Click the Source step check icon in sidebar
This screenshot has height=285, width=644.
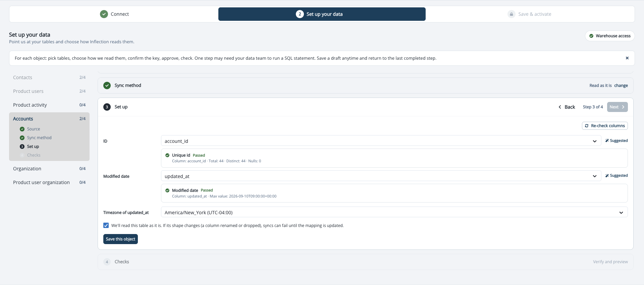click(22, 129)
